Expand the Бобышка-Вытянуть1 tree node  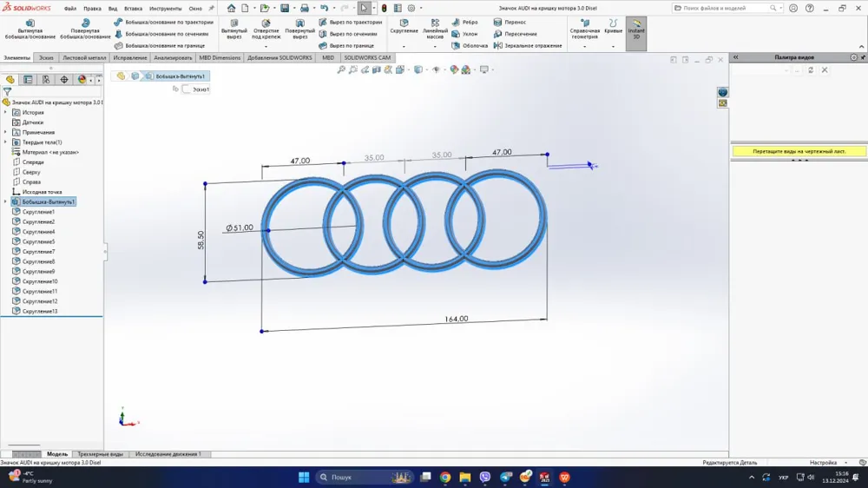[x=5, y=201]
